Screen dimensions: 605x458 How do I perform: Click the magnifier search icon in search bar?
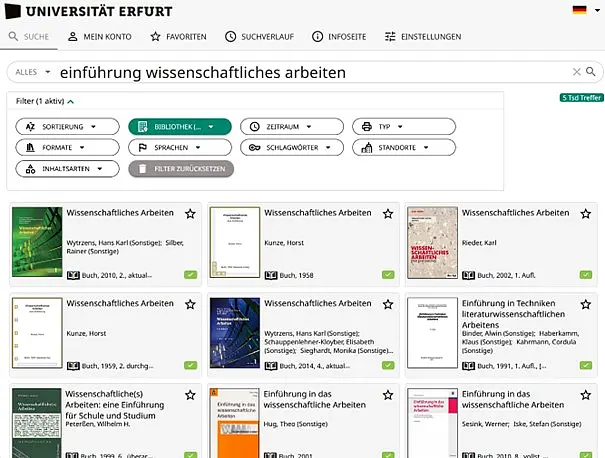click(591, 72)
